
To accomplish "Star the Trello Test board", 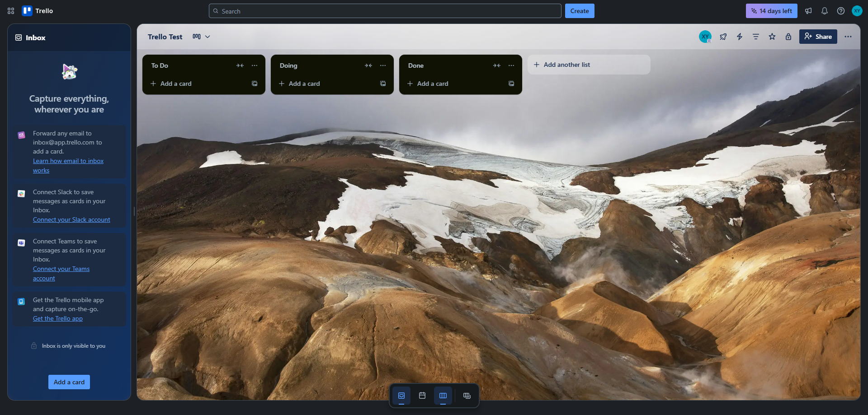I will coord(772,37).
